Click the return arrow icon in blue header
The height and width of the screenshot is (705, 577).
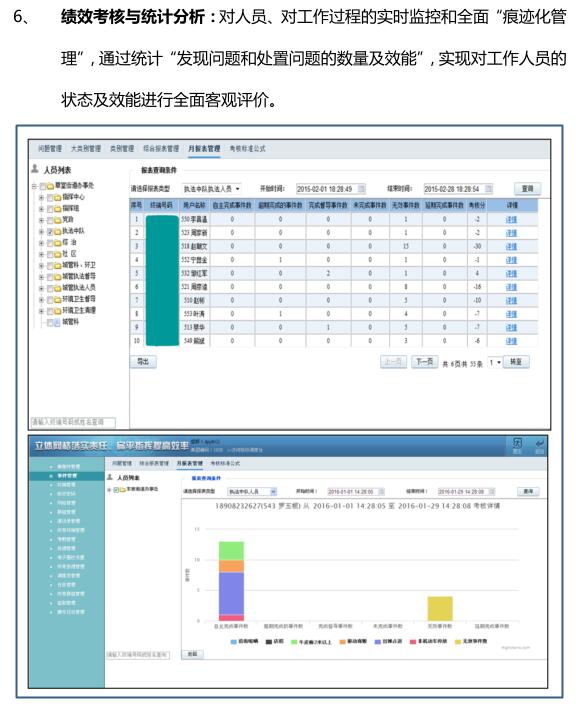pyautogui.click(x=539, y=444)
